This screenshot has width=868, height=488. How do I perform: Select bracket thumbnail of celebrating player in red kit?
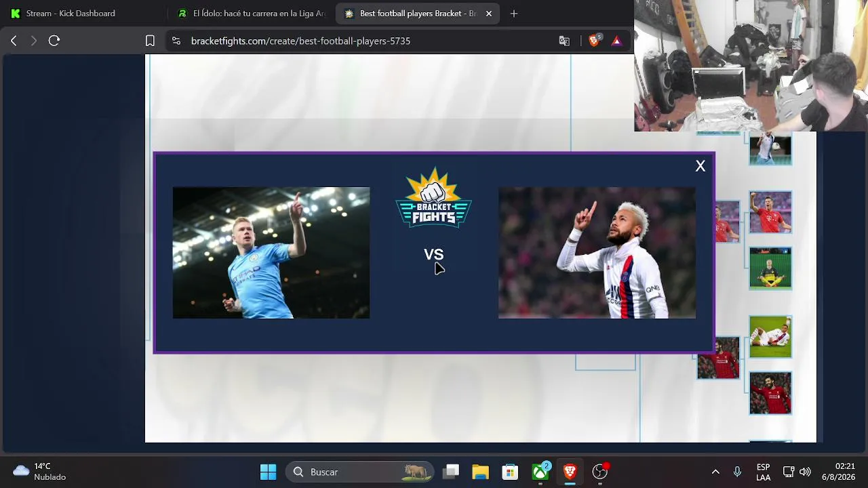click(770, 212)
